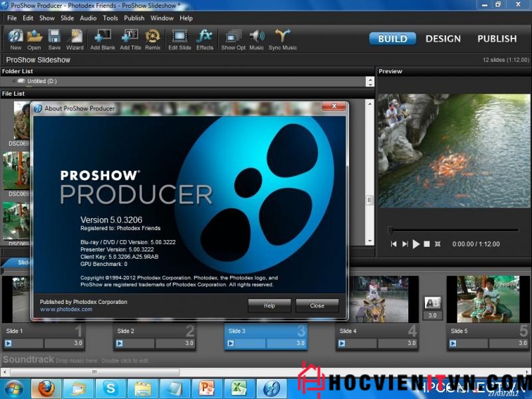The image size is (532, 399).
Task: Visit the www.photodex.com link
Action: pyautogui.click(x=66, y=309)
